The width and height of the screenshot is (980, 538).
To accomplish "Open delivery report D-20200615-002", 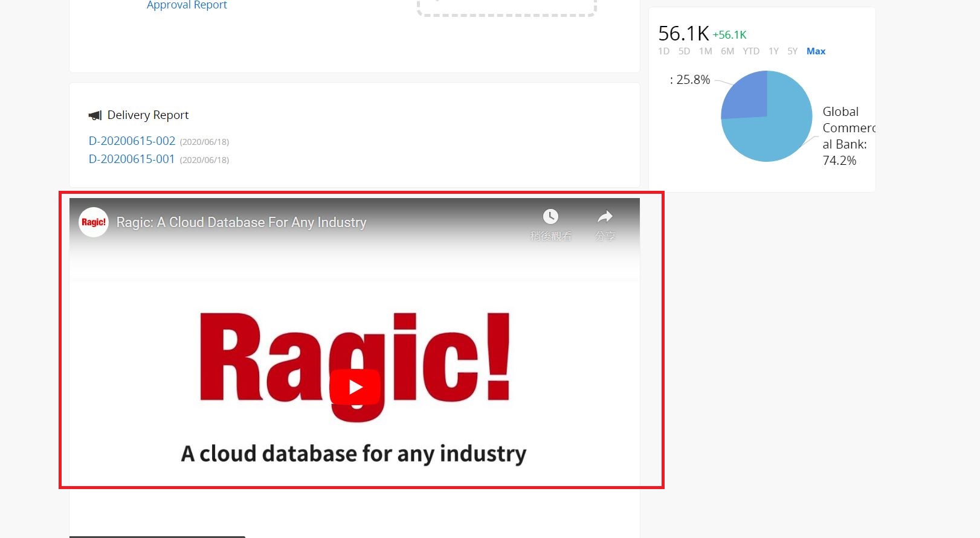I will tap(132, 141).
